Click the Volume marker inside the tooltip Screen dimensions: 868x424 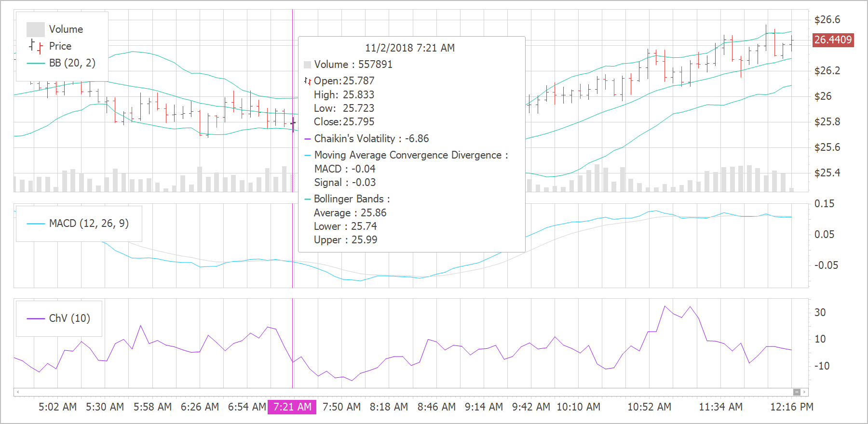307,65
